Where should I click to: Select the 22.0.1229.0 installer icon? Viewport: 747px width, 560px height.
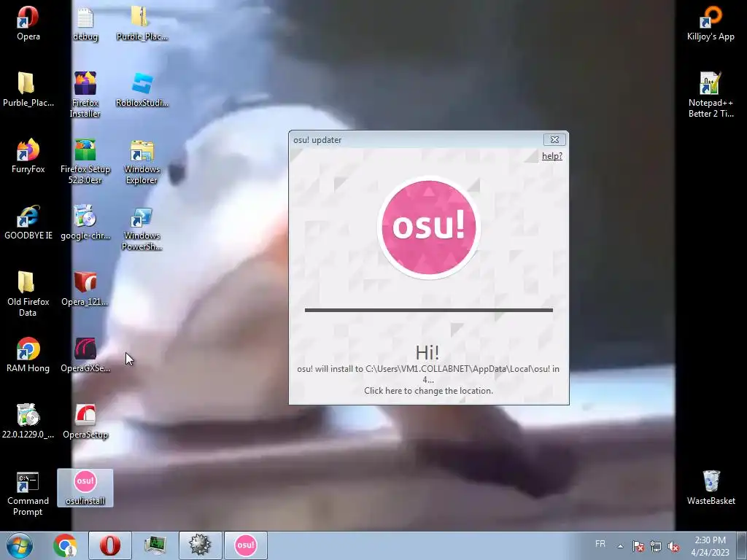click(x=28, y=421)
